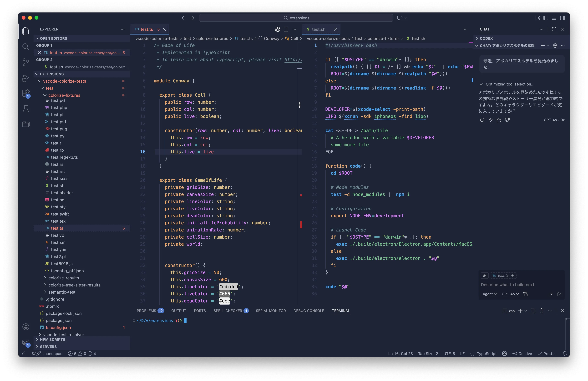Open the Agent mode dropdown
Viewport: 588px width, 381px height.
tap(489, 294)
